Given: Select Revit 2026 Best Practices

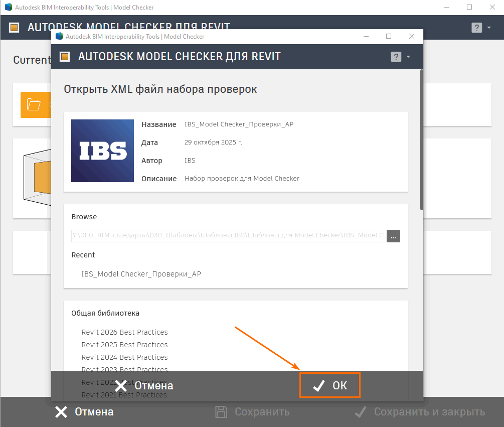Looking at the screenshot, I should (125, 332).
